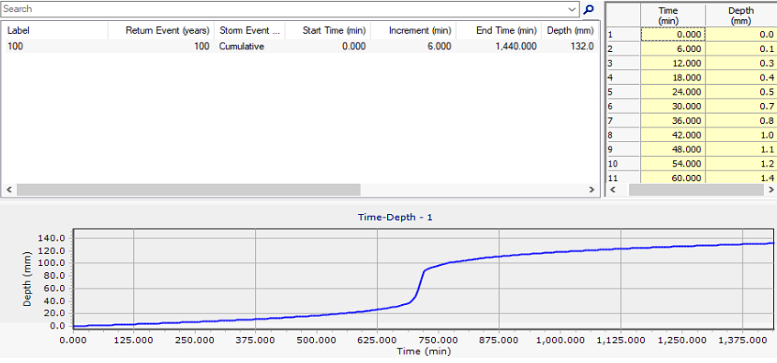Screen dimensions: 777x363
Task: Click the Time-Depth - 1 chart title
Action: coord(395,217)
